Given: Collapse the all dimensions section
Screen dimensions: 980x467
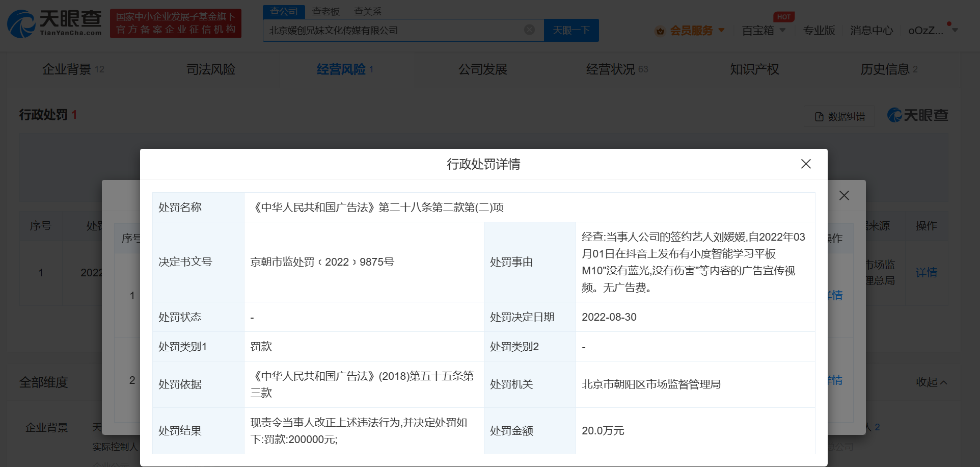Looking at the screenshot, I should pyautogui.click(x=931, y=382).
